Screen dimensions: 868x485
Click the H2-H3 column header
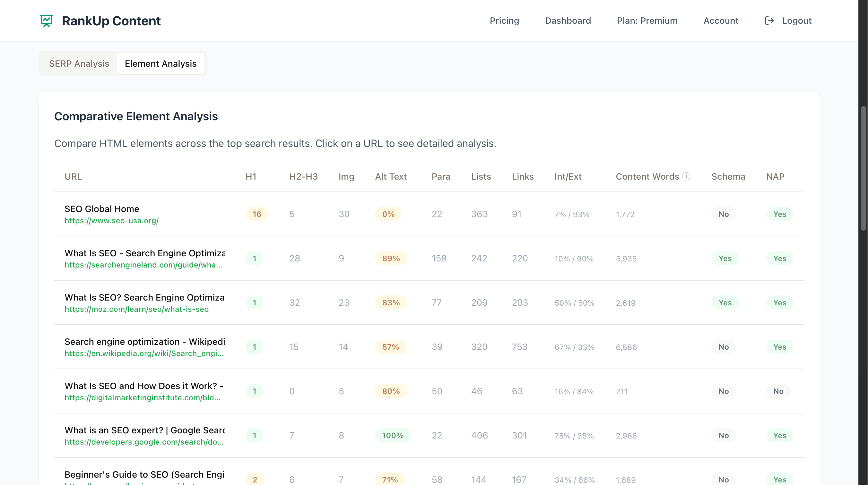coord(303,176)
